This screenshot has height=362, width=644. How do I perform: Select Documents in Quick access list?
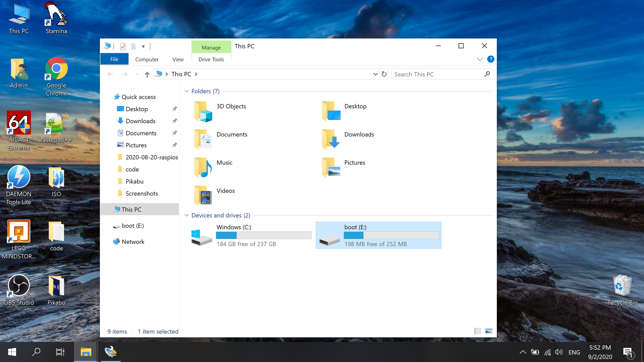pos(141,133)
